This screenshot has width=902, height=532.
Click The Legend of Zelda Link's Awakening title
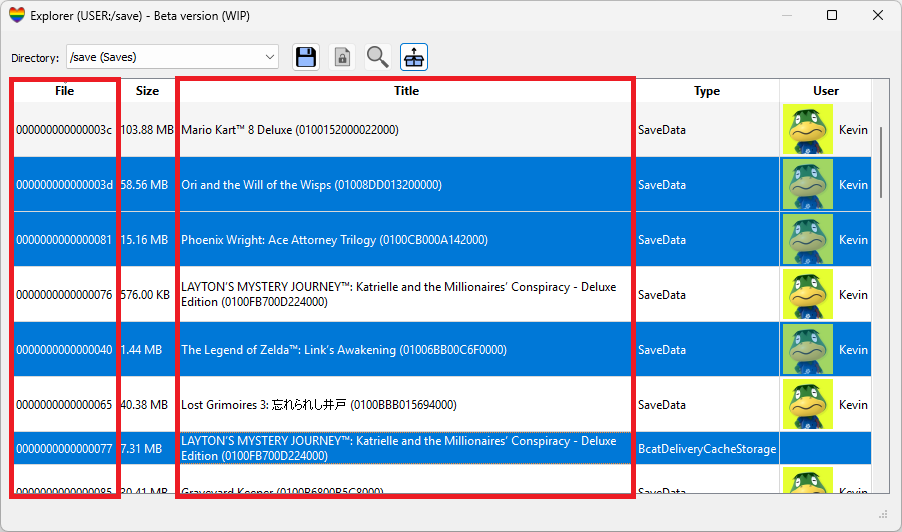click(344, 350)
